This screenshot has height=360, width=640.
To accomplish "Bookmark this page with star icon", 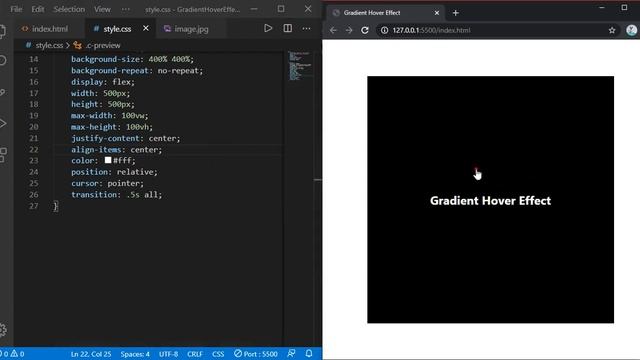I will tap(612, 30).
